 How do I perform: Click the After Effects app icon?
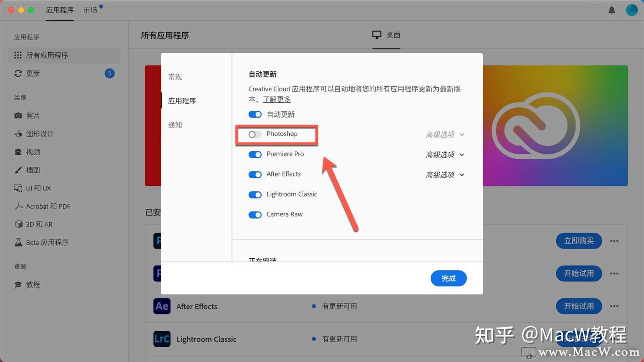point(162,306)
